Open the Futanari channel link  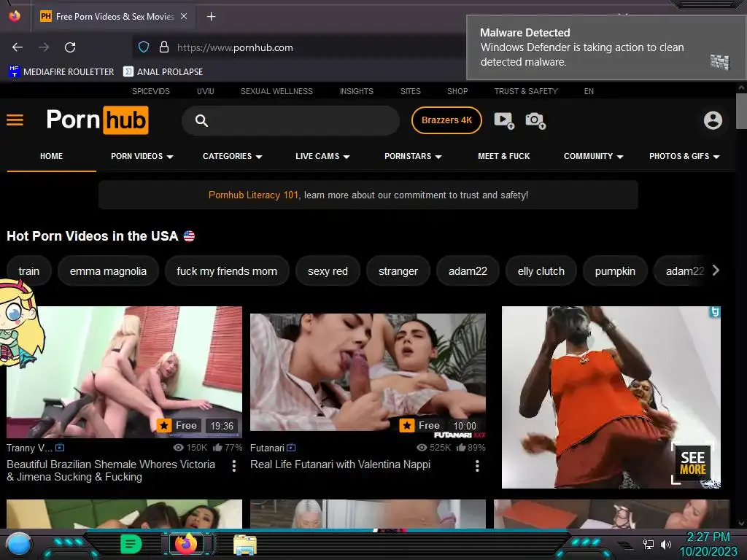coord(267,448)
